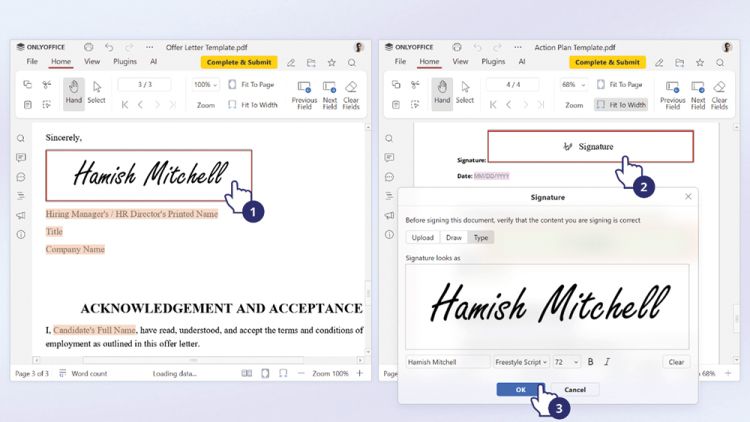
Task: Switch to Draw tab in Signature dialog
Action: [x=453, y=238]
